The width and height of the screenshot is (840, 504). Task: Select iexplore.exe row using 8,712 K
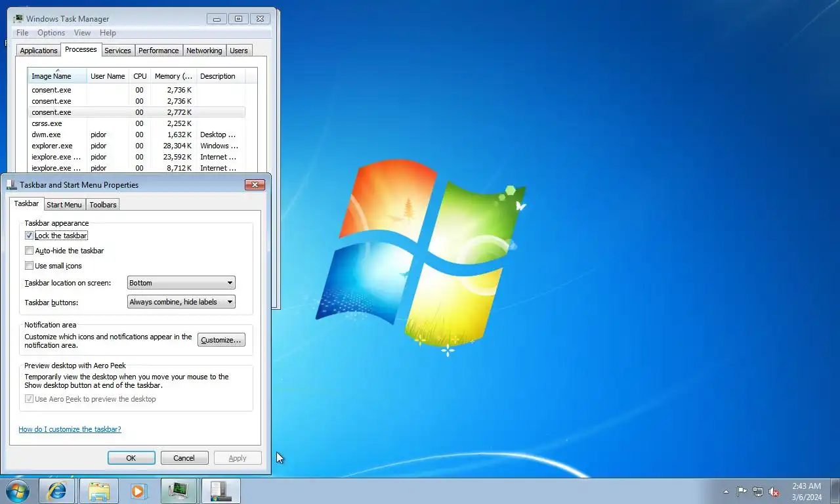pyautogui.click(x=136, y=168)
